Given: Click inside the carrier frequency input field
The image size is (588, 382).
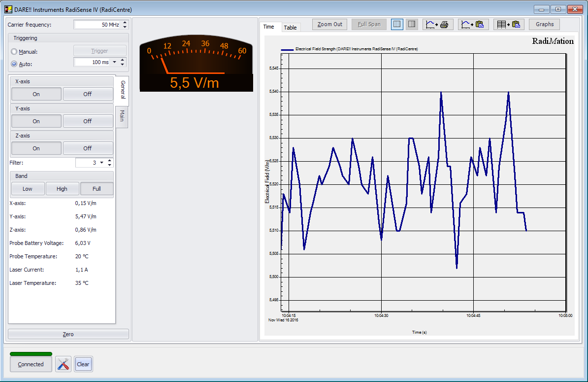Looking at the screenshot, I should tap(98, 23).
